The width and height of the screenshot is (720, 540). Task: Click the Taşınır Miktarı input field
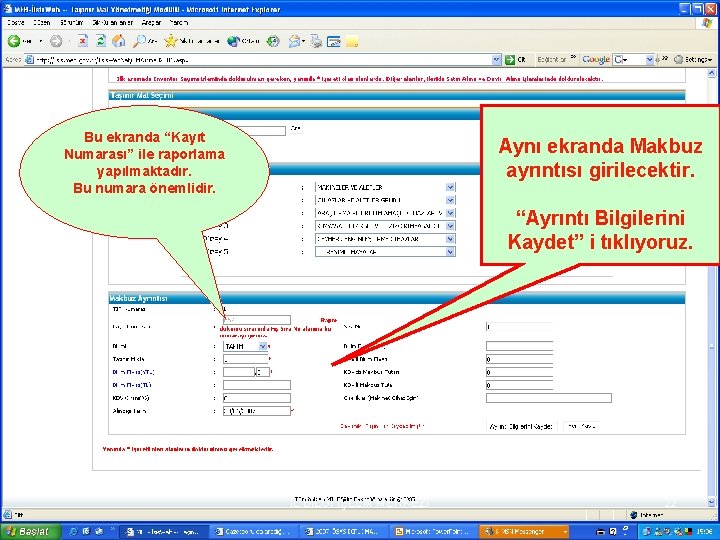246,359
